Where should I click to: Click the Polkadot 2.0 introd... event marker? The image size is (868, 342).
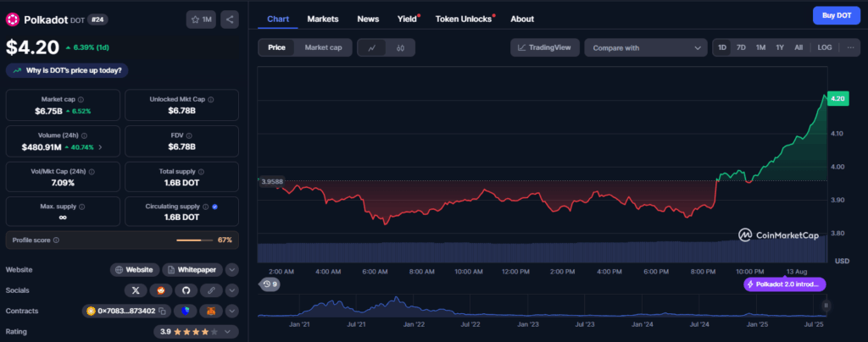(785, 284)
